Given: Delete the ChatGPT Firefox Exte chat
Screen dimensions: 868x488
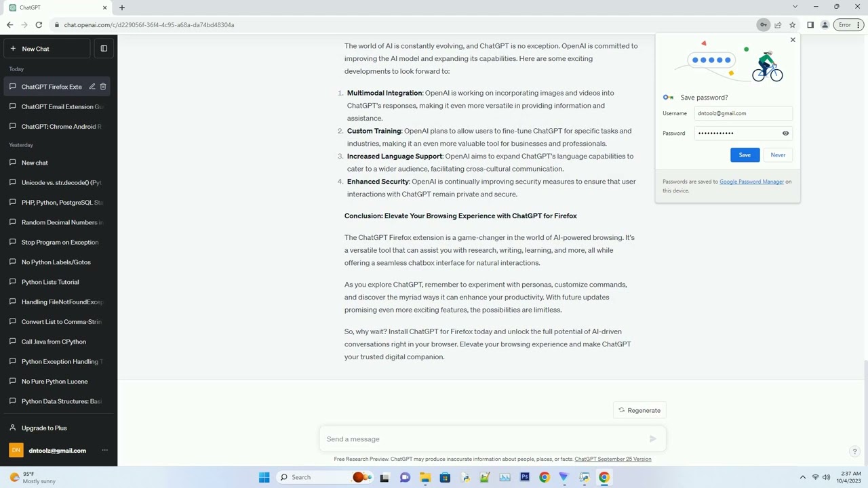Looking at the screenshot, I should pyautogui.click(x=103, y=87).
